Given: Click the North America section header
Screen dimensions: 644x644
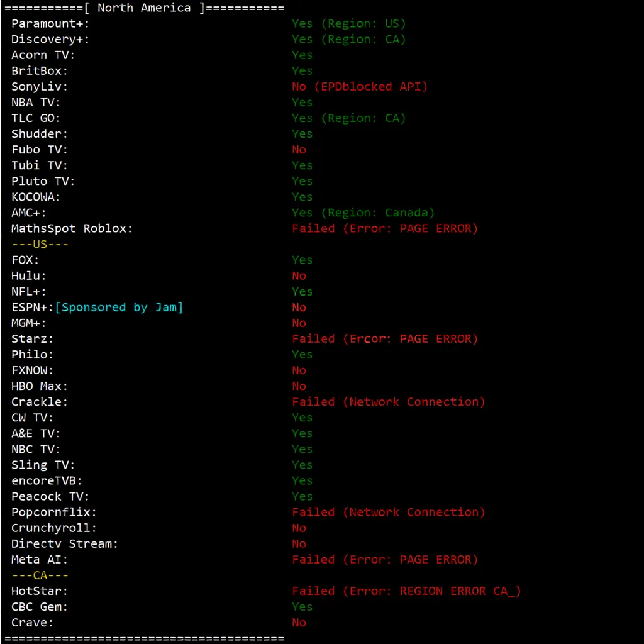Looking at the screenshot, I should 143,8.
